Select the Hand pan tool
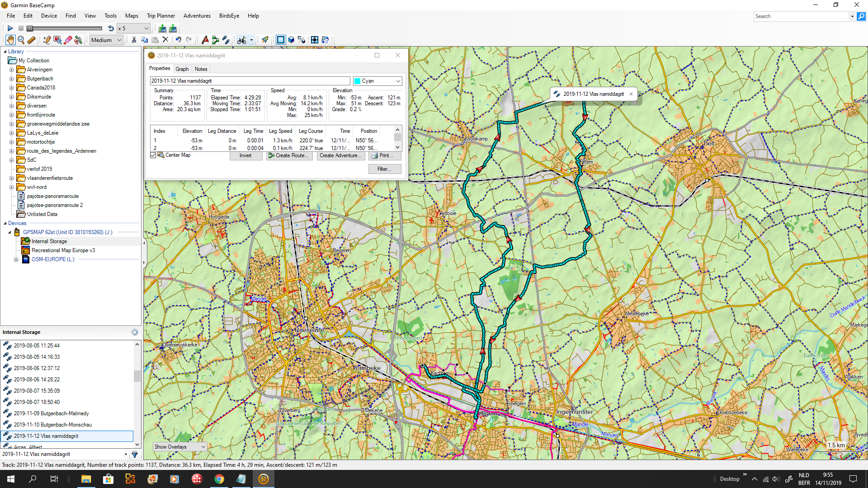868x488 pixels. 10,40
